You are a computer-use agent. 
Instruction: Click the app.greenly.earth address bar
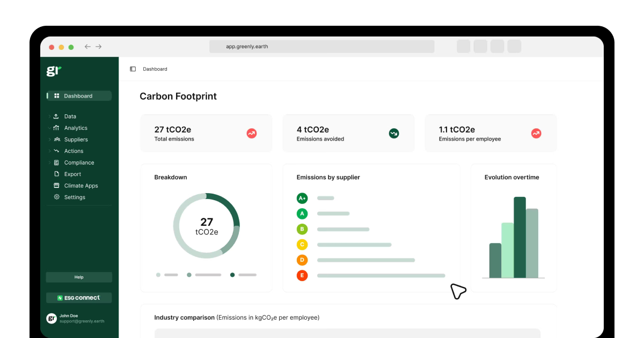click(322, 47)
